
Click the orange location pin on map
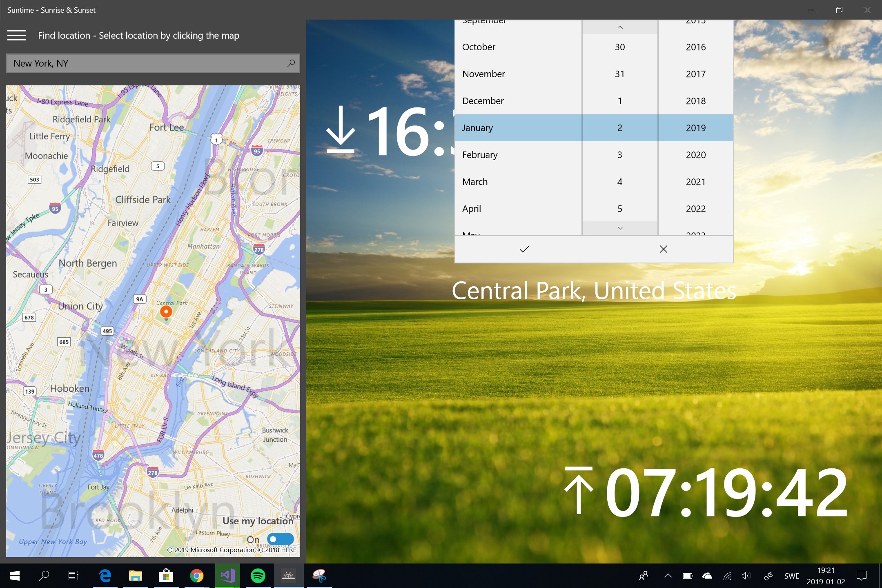click(166, 312)
